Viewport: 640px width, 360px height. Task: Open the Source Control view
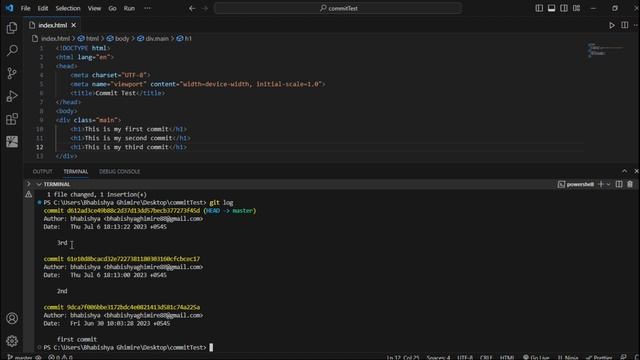(12, 73)
